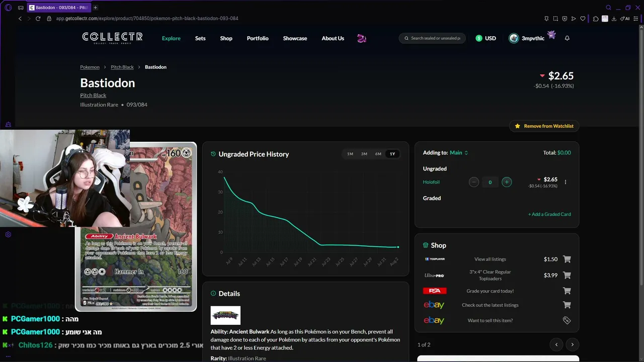Click the browser tab search magnifier
This screenshot has width=644, height=362.
coord(608,8)
